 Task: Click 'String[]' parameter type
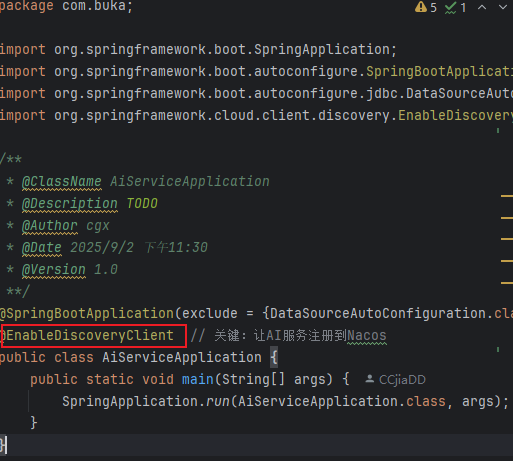253,380
